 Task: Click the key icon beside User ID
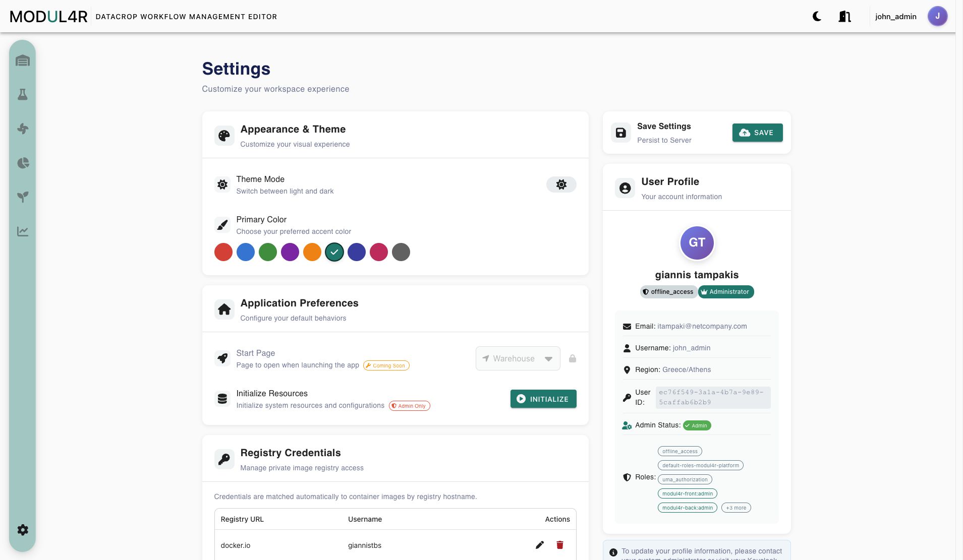(627, 398)
